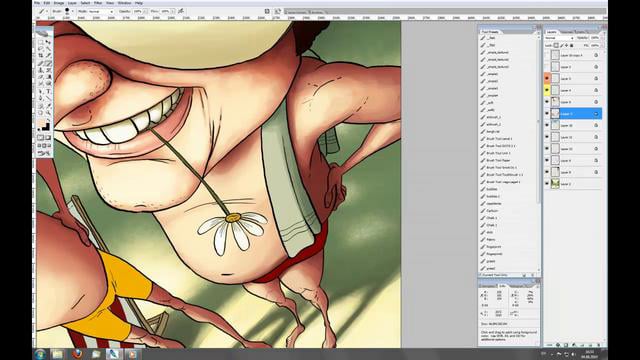640x360 pixels.
Task: Select the Magic Wand tool
Action: [49, 49]
